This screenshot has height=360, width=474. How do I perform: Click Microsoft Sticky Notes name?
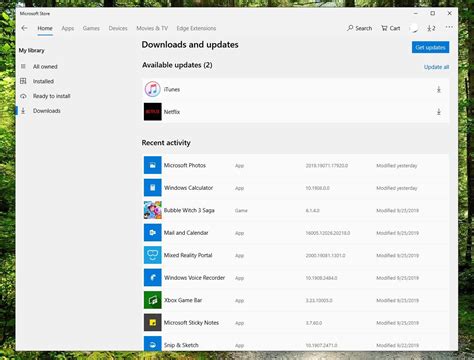tap(191, 323)
